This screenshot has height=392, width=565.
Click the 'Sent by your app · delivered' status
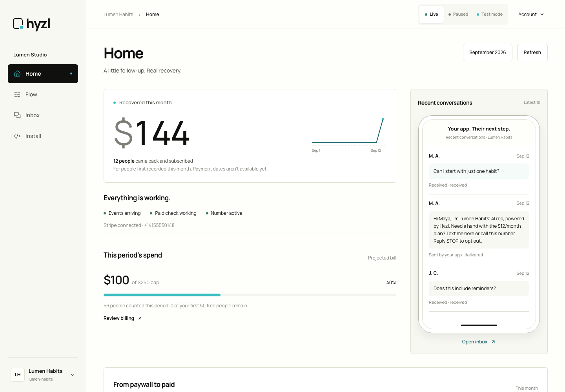[456, 255]
